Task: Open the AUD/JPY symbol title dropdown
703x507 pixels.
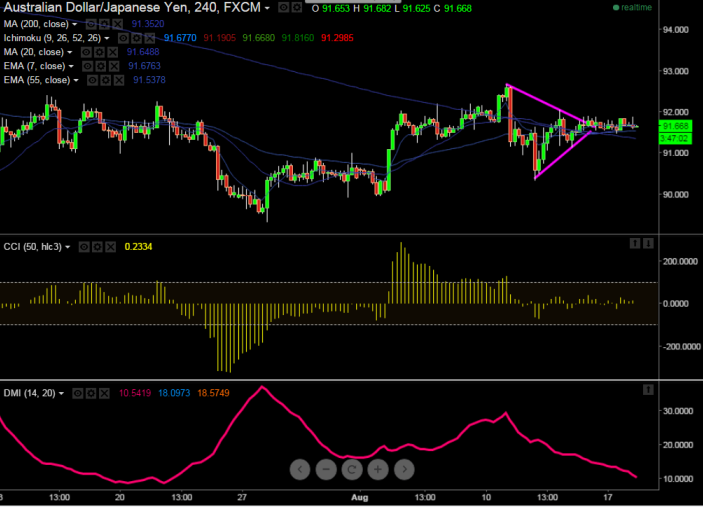Action: coord(267,8)
